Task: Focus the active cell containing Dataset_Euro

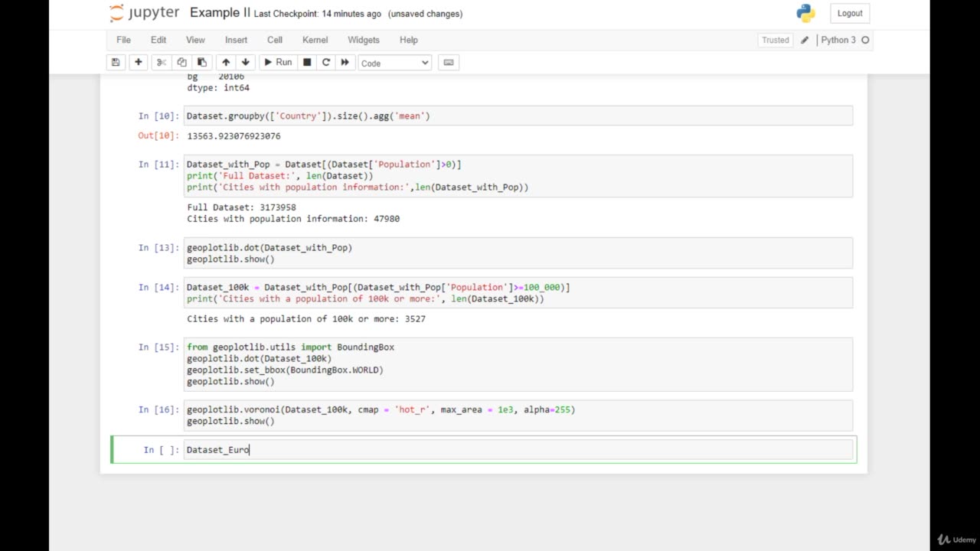Action: (518, 449)
